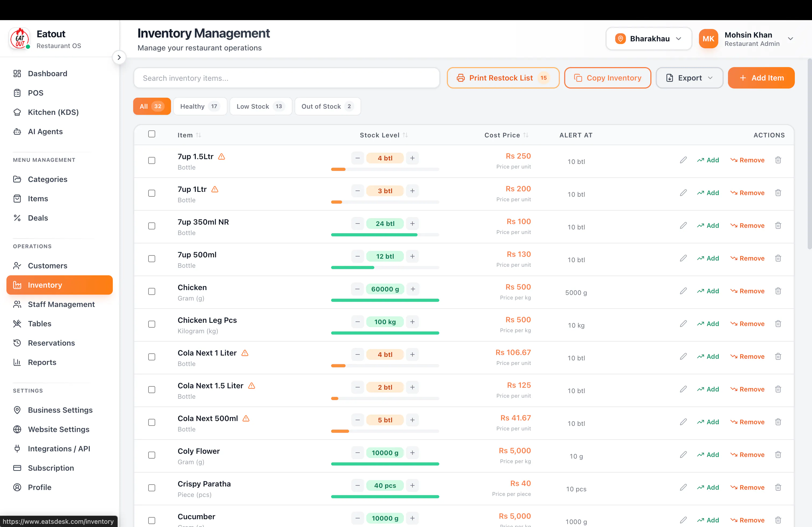Focus the Search inventory items field
812x527 pixels.
[x=287, y=78]
